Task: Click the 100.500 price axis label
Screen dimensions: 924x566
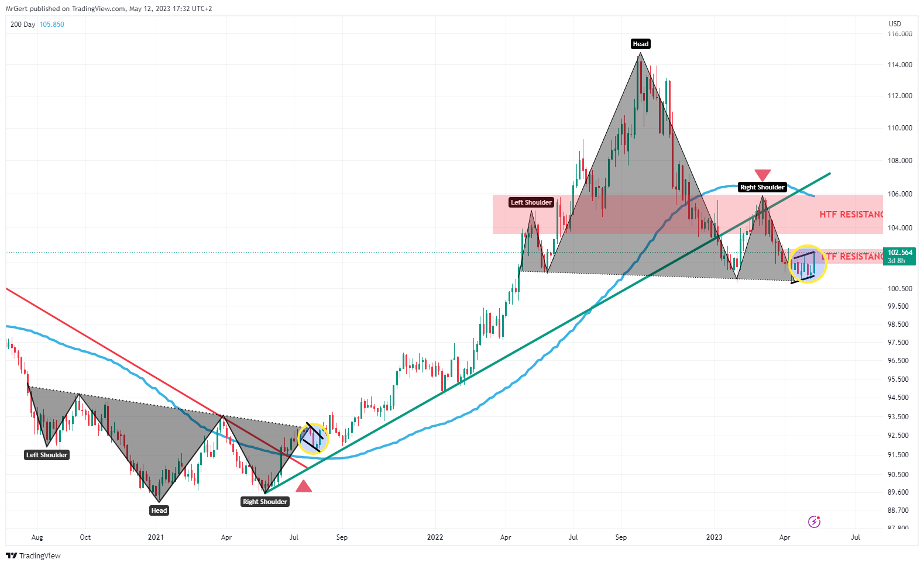Action: tap(900, 289)
